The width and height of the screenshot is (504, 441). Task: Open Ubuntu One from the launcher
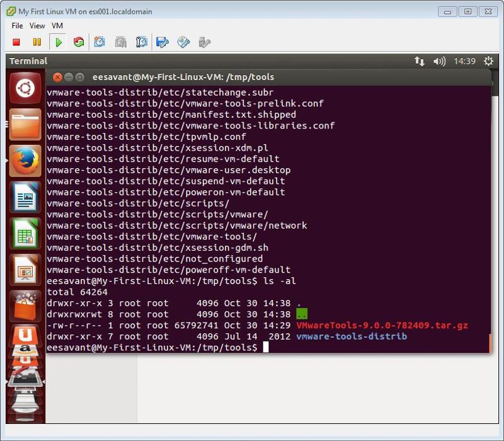point(25,335)
